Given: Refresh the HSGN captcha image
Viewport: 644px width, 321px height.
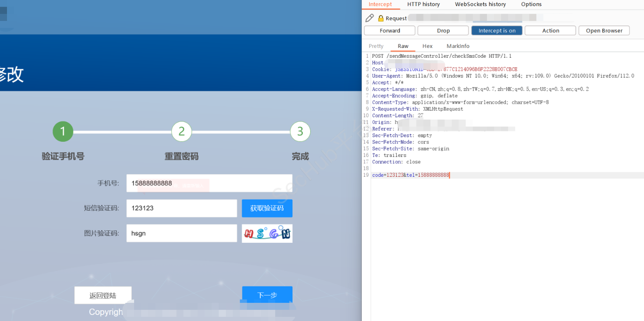Looking at the screenshot, I should pyautogui.click(x=267, y=234).
